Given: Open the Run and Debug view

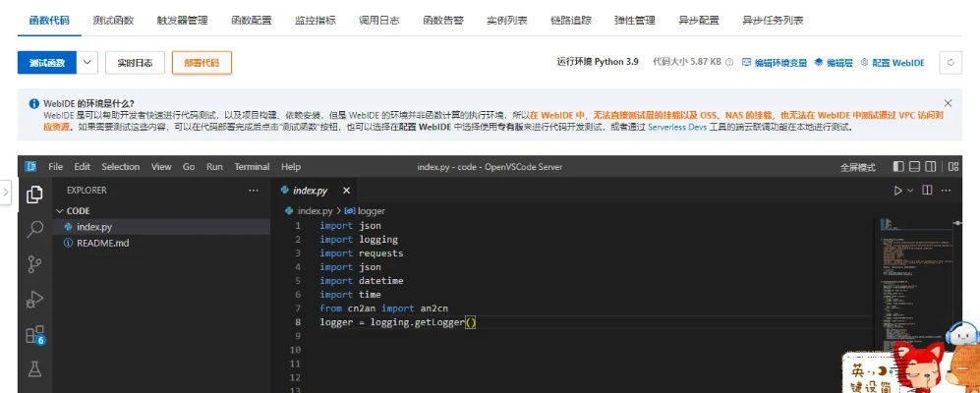Looking at the screenshot, I should [x=35, y=299].
